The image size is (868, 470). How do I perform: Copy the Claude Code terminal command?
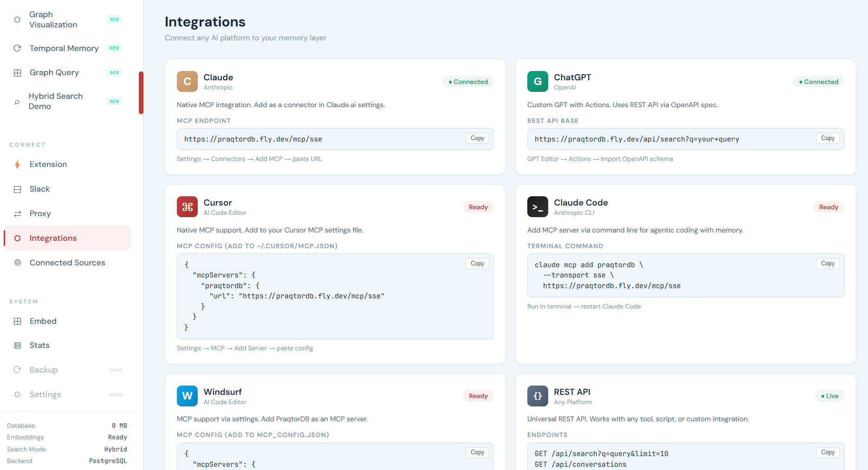coord(827,263)
